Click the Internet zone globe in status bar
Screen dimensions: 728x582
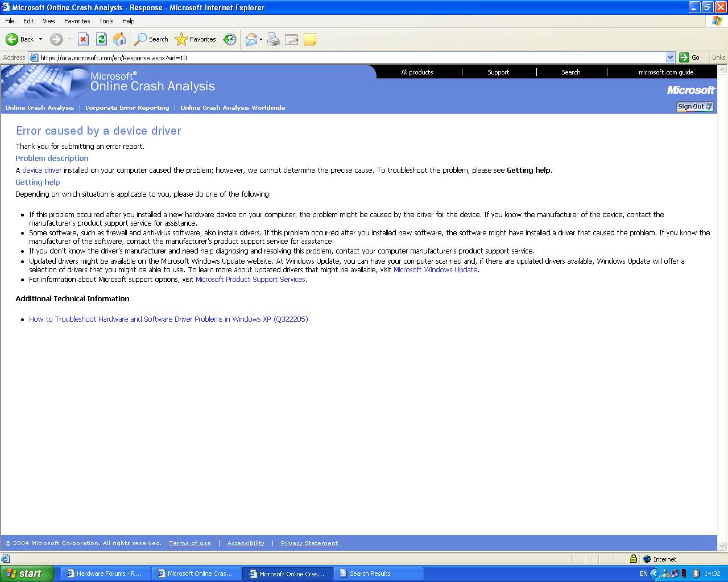[x=647, y=559]
